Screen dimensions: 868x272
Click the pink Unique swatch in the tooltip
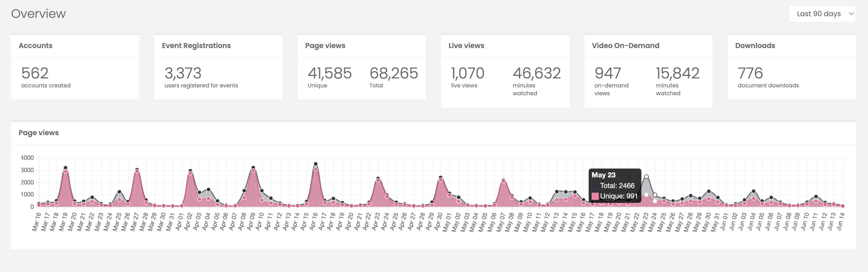pos(595,196)
